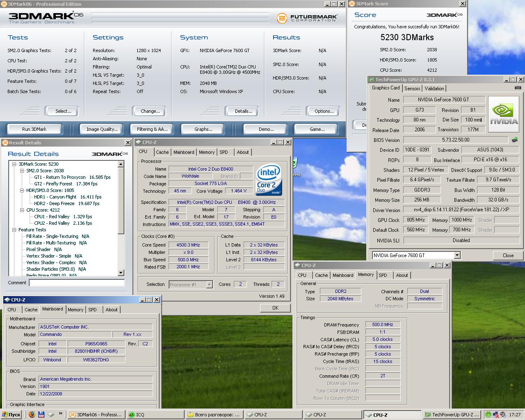Click the 5.73.22.50.00 BIOS Version field
Viewport: 525px width, 420px height.
pos(456,140)
